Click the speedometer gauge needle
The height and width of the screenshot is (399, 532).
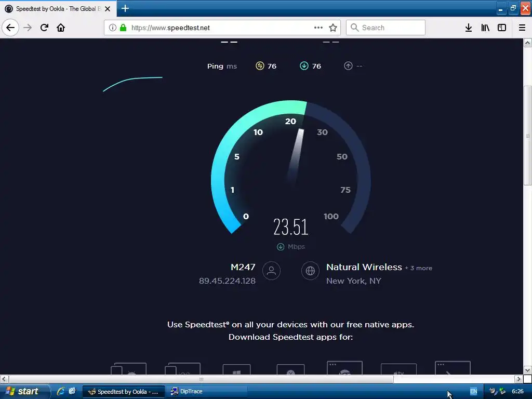296,156
